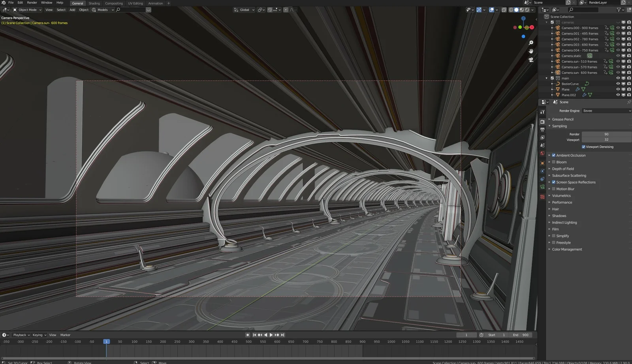Click the End frame field showing 900

point(521,335)
